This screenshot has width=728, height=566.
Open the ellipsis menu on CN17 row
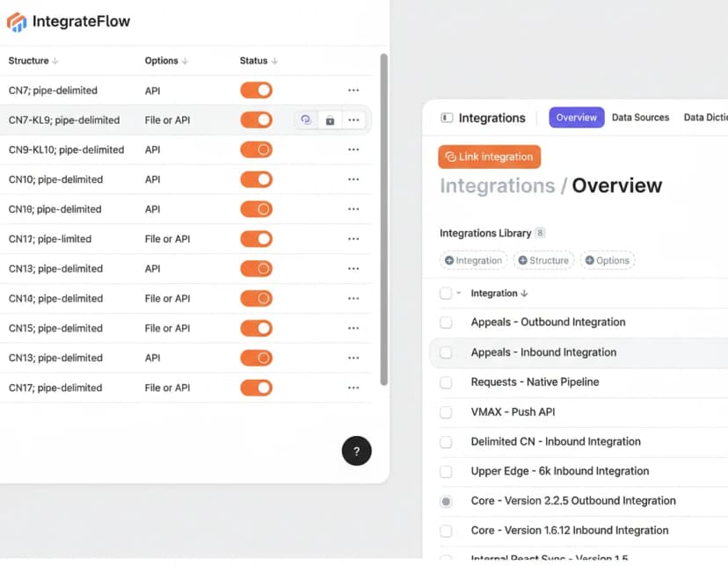[x=353, y=387]
